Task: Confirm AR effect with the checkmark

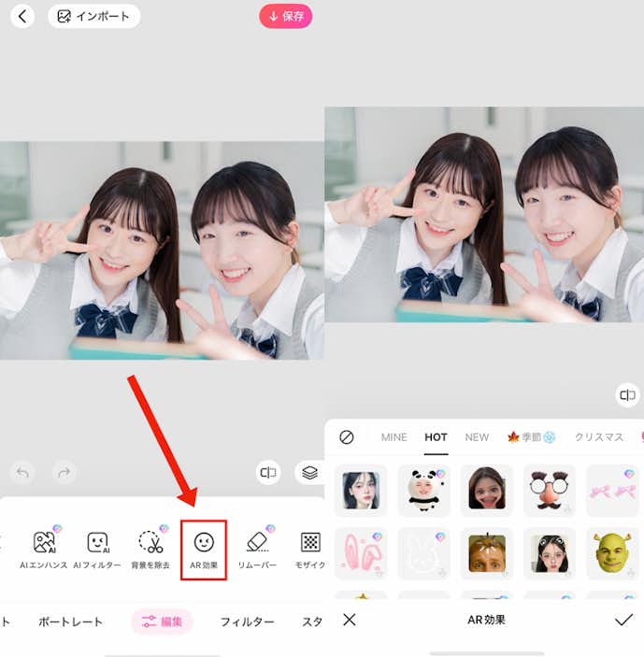Action: [x=623, y=620]
